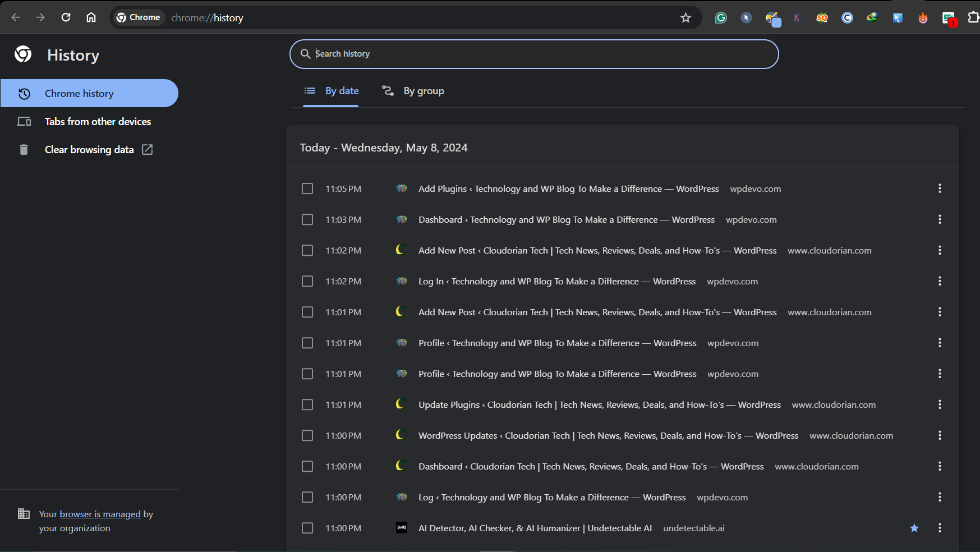Click the Search history field
Screen dimensions: 980x552
tap(534, 54)
